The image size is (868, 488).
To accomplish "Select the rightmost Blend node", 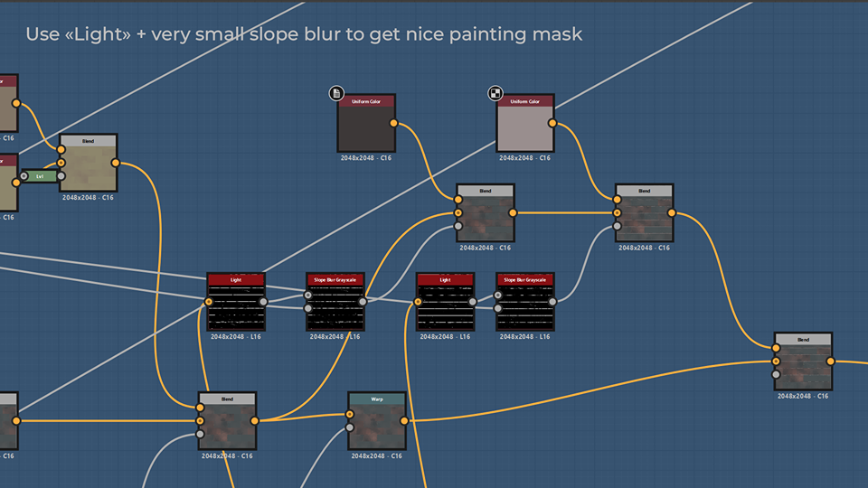I will [803, 361].
